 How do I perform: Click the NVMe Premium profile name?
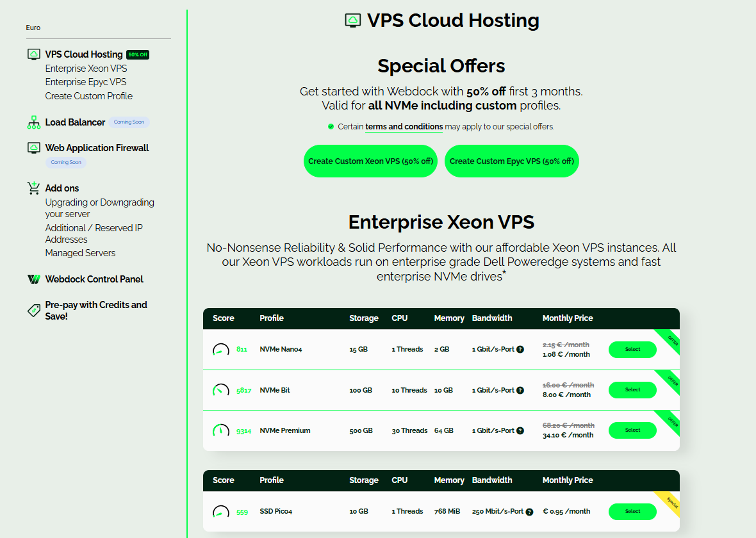pyautogui.click(x=285, y=430)
